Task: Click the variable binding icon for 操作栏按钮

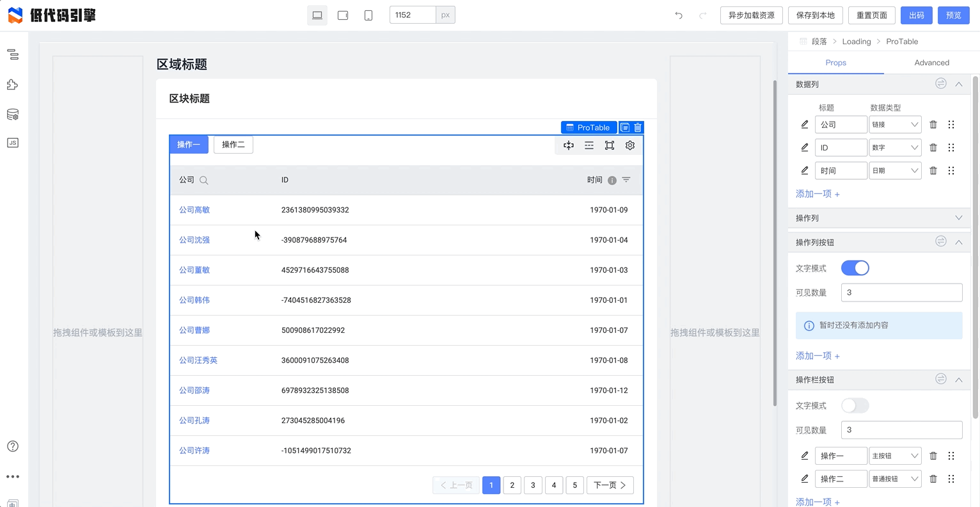Action: (x=941, y=379)
